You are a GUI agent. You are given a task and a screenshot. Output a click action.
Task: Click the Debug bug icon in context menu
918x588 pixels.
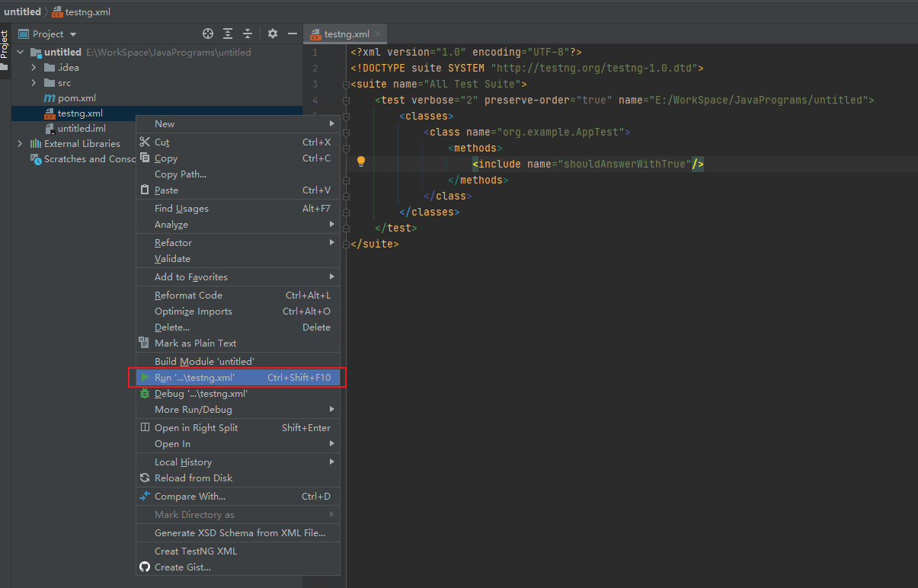(x=145, y=393)
